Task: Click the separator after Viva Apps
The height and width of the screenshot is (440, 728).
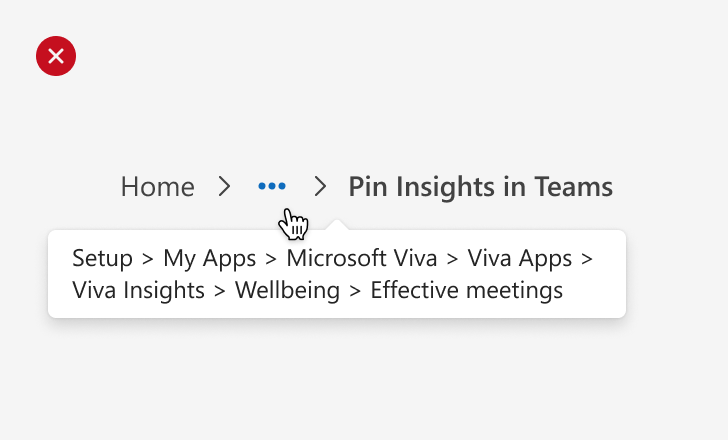Action: pos(587,259)
